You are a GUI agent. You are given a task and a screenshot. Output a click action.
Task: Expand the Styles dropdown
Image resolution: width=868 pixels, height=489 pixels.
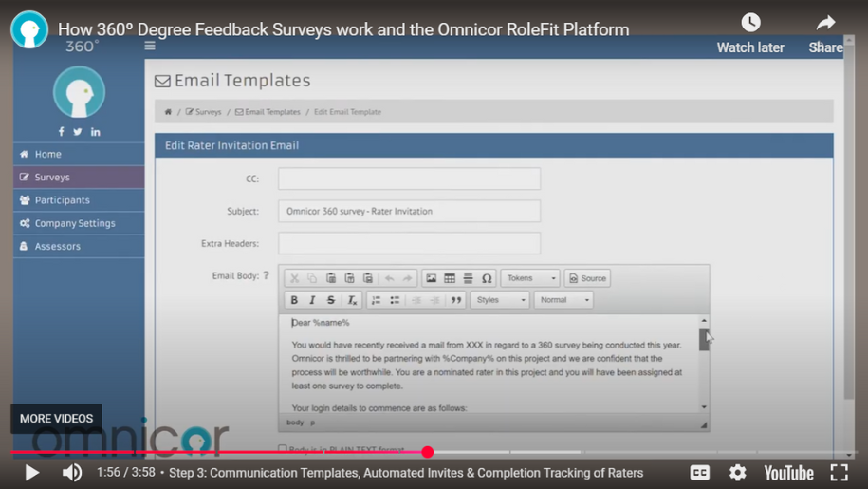(x=500, y=300)
